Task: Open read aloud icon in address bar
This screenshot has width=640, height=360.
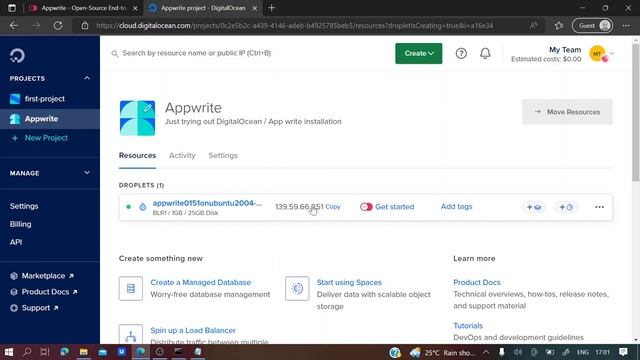Action: point(533,26)
